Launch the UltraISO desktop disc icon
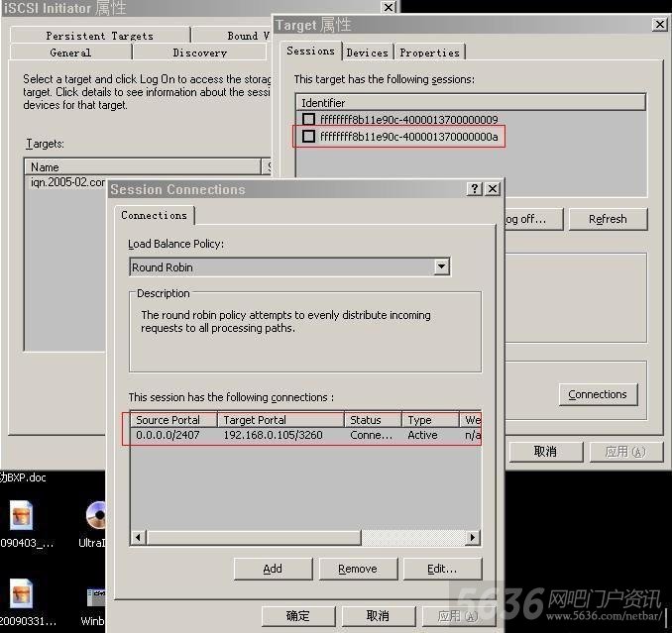Screen dimensions: 672x633 pyautogui.click(x=96, y=516)
